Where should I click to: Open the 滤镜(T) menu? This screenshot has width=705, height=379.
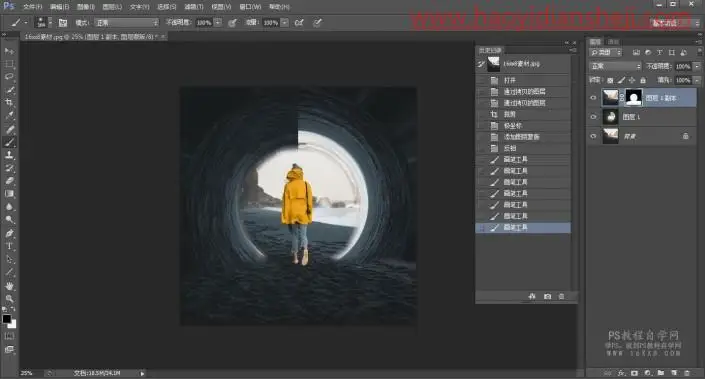(x=194, y=7)
